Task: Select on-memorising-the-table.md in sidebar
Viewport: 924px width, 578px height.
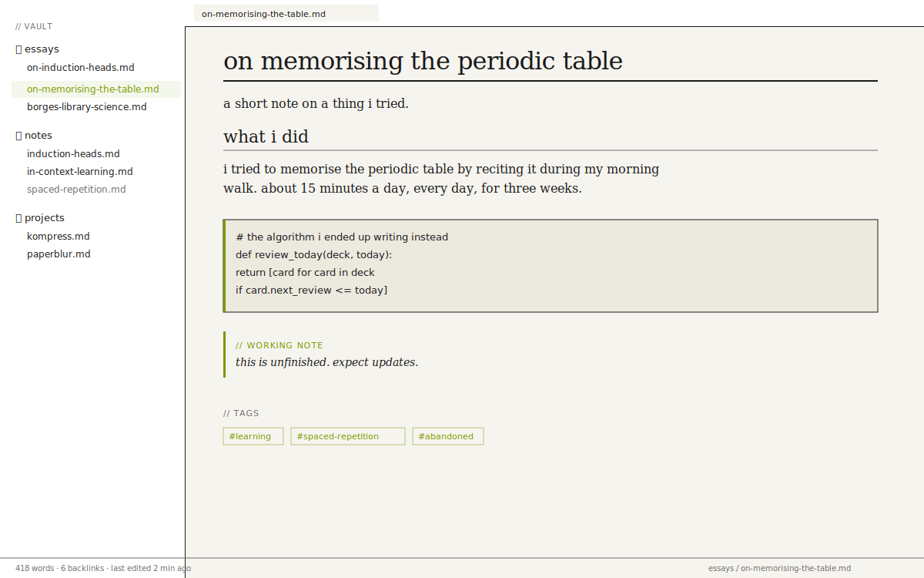Action: pyautogui.click(x=93, y=89)
